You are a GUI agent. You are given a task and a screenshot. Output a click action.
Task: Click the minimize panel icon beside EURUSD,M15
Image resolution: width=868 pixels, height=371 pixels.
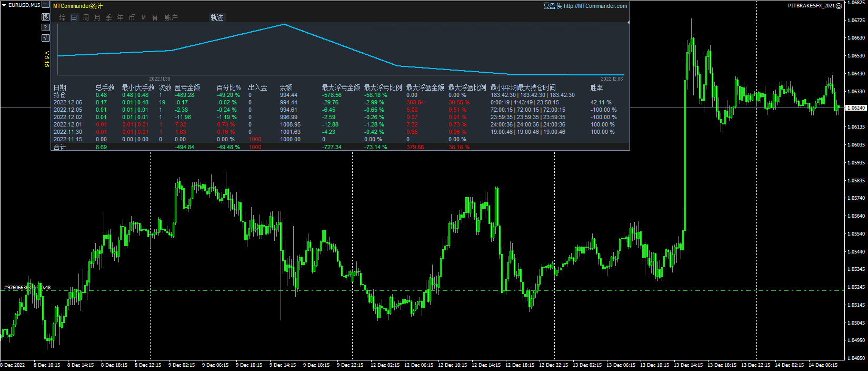pos(46,5)
